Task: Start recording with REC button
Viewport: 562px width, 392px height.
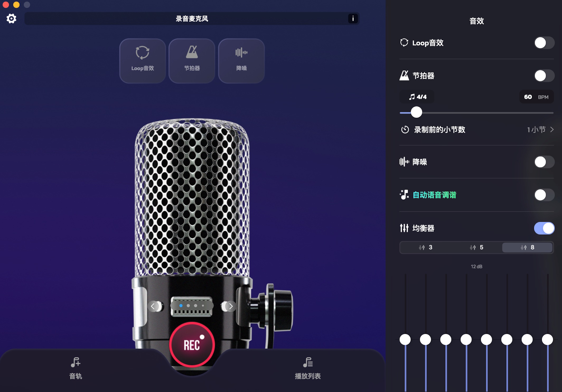Action: click(192, 345)
